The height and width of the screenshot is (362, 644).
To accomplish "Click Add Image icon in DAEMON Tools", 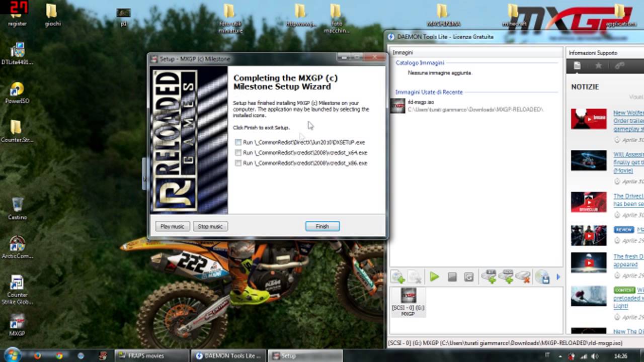I will click(x=397, y=277).
